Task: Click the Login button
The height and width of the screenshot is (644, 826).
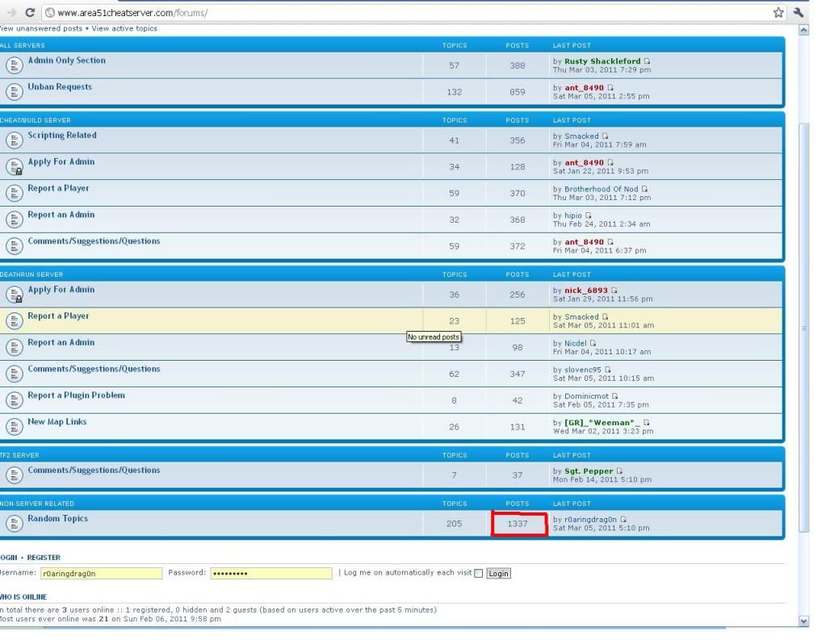Action: [498, 574]
